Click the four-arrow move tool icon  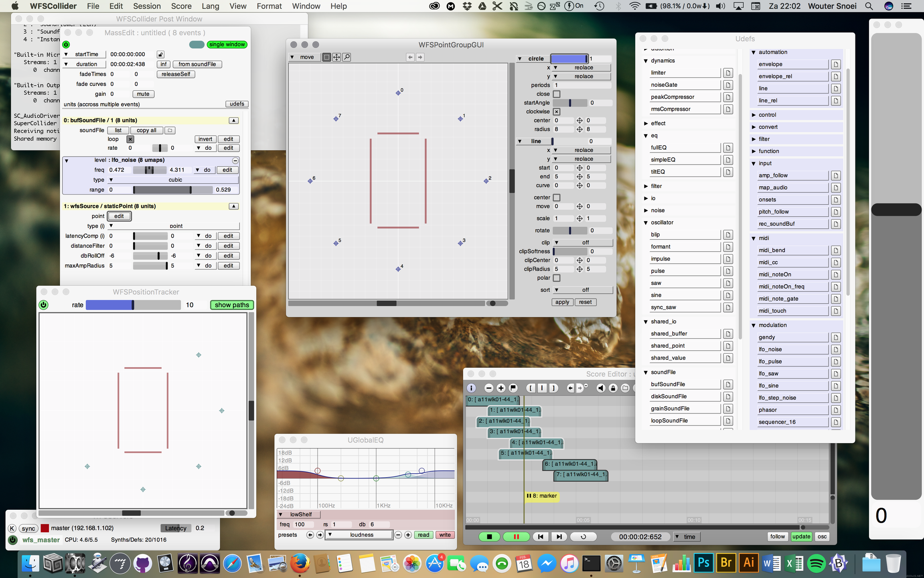point(336,57)
